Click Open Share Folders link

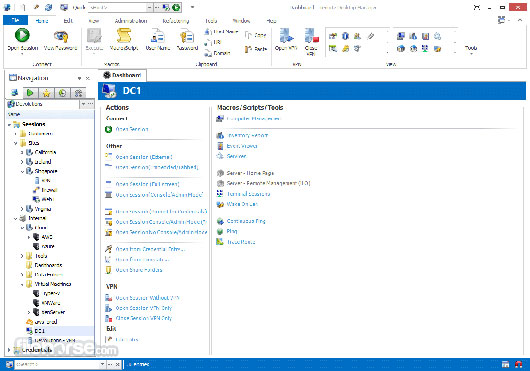click(x=139, y=270)
